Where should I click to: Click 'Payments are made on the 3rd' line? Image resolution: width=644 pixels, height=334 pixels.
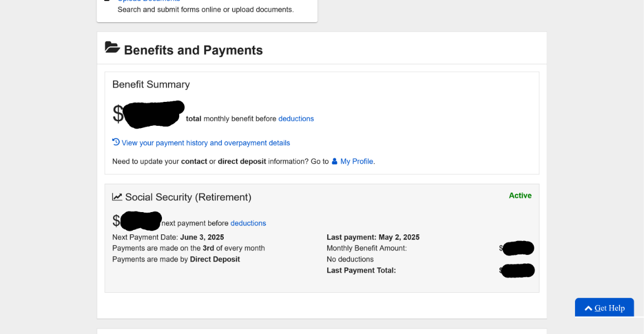189,248
